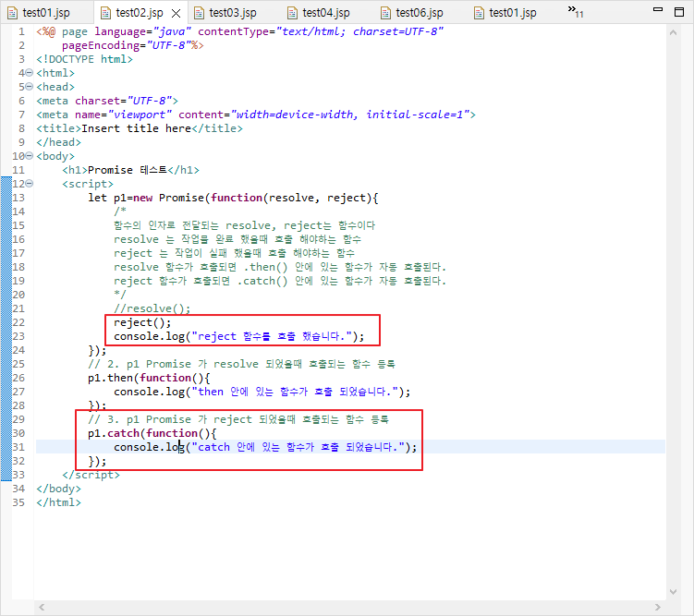Click the console.log 'reject' string on line 23

pyautogui.click(x=272, y=336)
